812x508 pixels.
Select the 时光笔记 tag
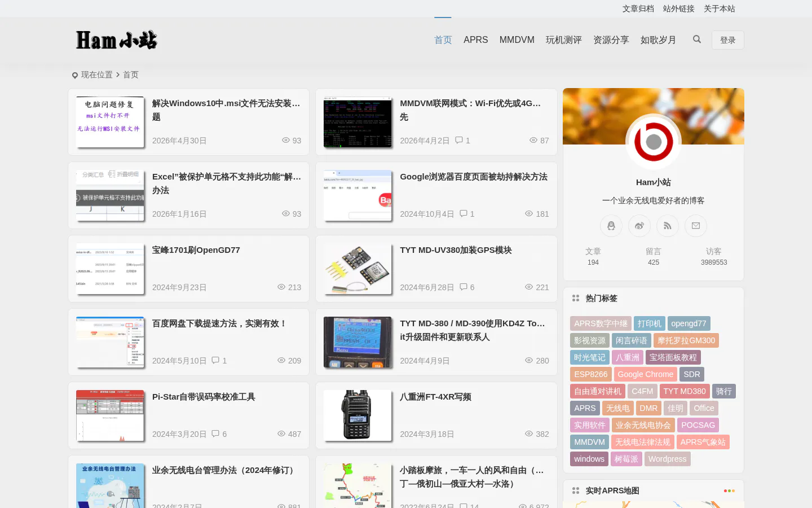coord(590,357)
